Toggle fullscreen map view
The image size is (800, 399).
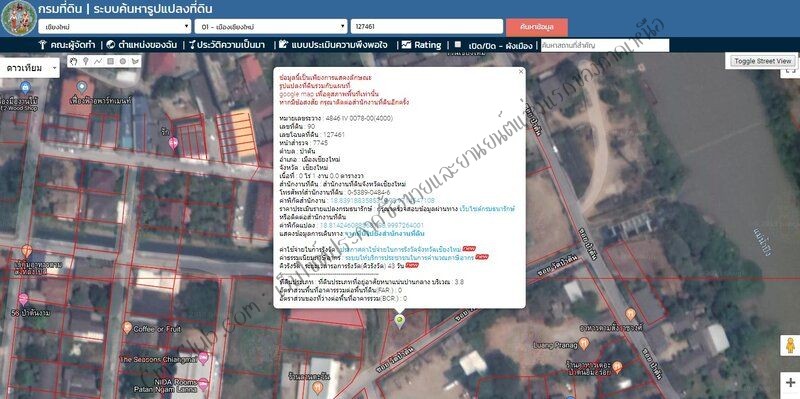791,72
